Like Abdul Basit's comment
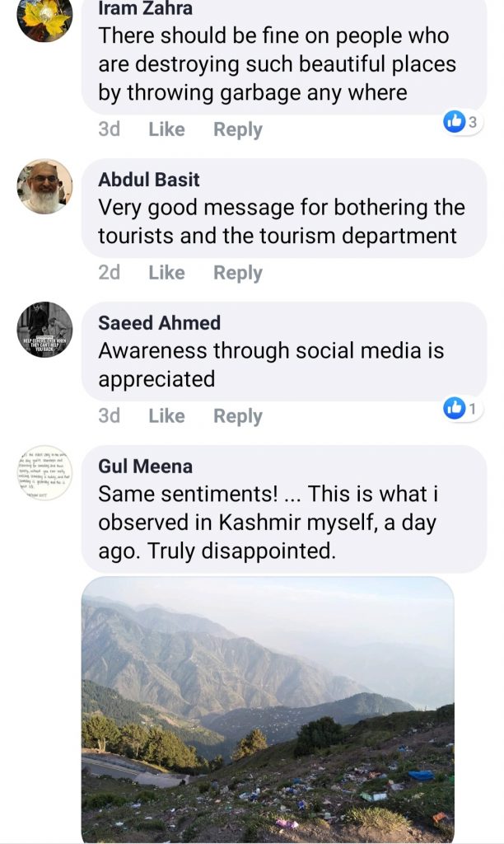Image resolution: width=504 pixels, height=844 pixels. pos(166,273)
